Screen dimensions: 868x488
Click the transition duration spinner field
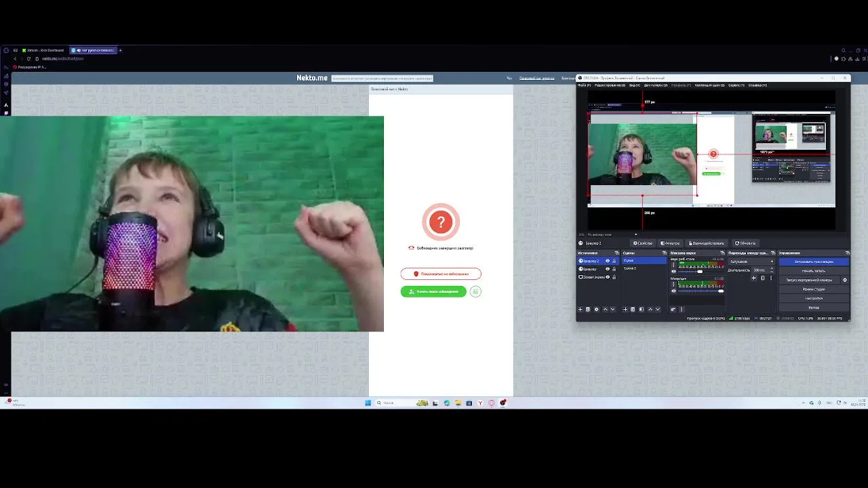[764, 270]
